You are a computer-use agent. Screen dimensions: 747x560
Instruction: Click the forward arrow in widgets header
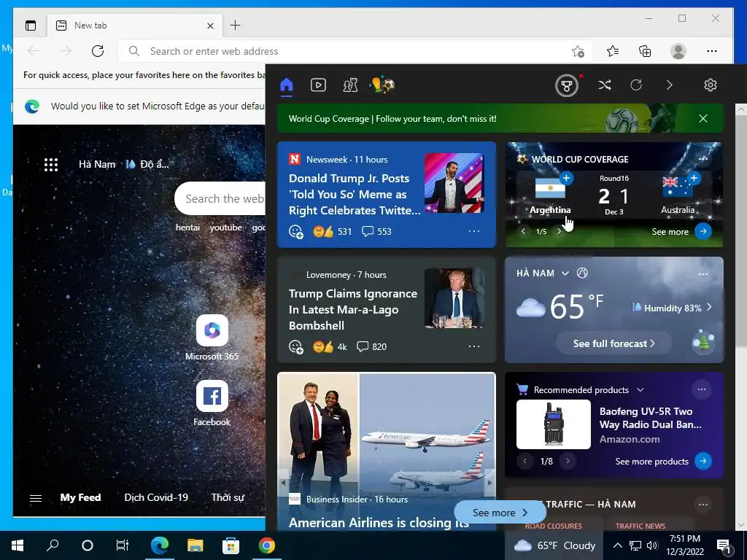point(670,85)
